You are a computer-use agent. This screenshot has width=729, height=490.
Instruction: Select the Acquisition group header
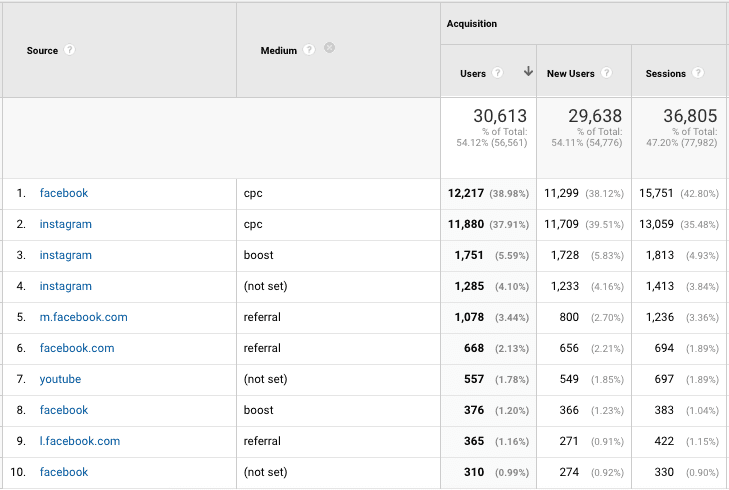point(471,24)
